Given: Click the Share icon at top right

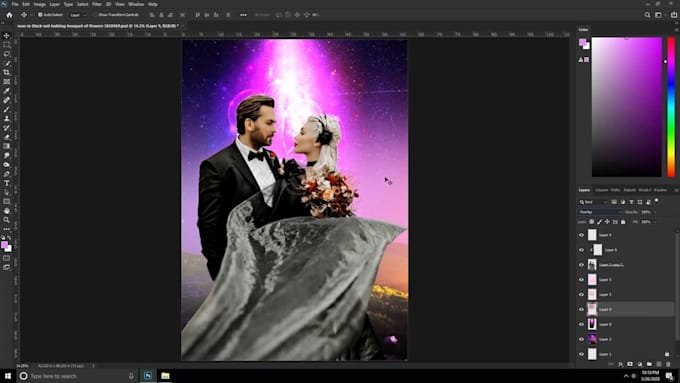Looking at the screenshot, I should (x=674, y=15).
